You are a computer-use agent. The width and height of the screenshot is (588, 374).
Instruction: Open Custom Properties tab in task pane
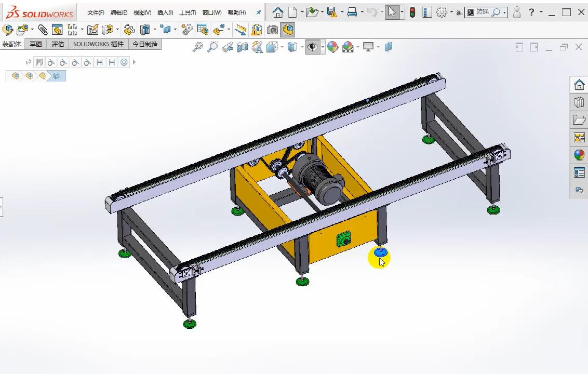coord(579,172)
